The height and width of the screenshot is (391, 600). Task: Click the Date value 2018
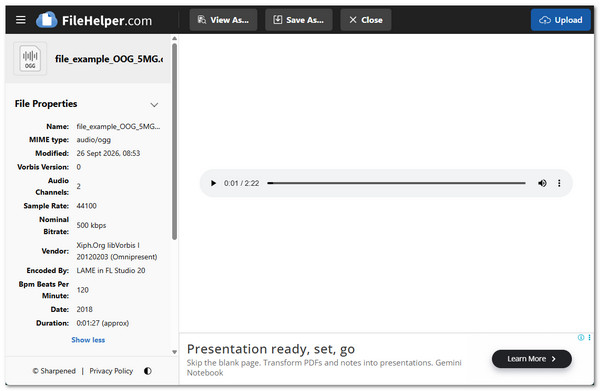coord(85,309)
